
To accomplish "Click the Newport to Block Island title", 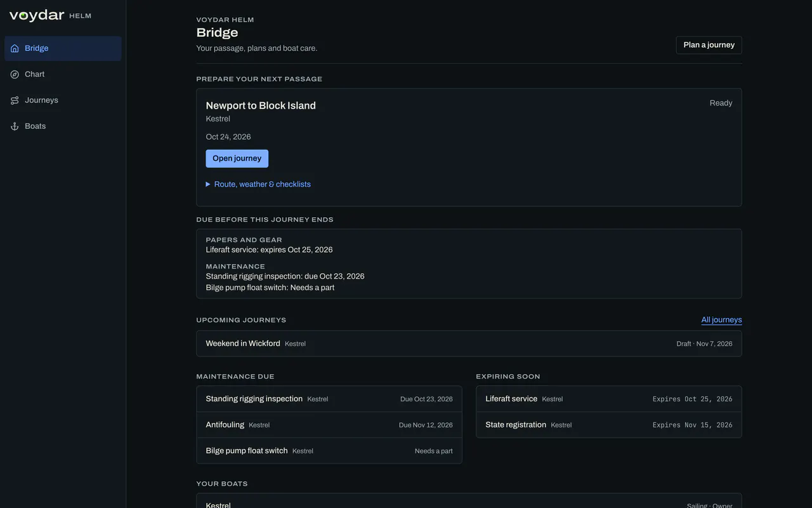I will tap(261, 105).
